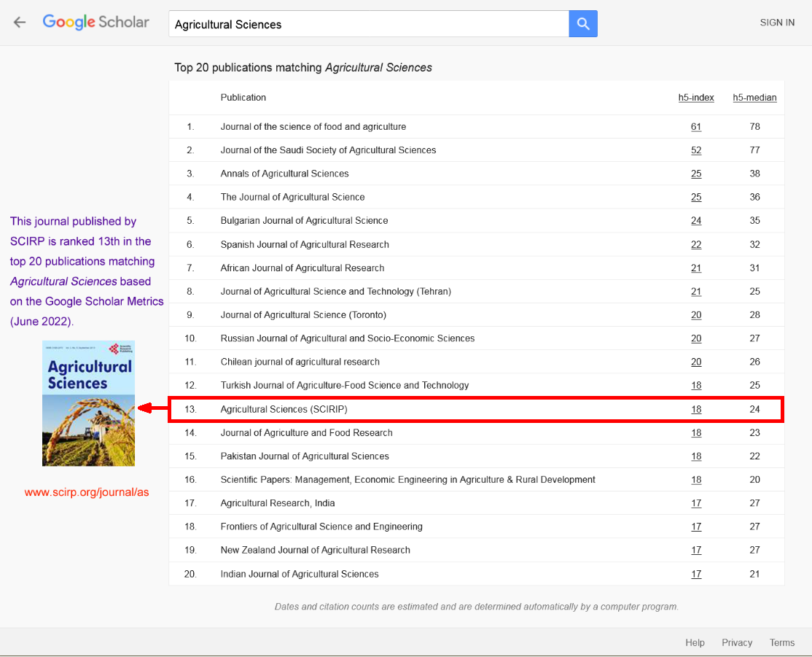Screen dimensions: 812x657
Task: Open the Google Scholar logo home link
Action: (95, 23)
